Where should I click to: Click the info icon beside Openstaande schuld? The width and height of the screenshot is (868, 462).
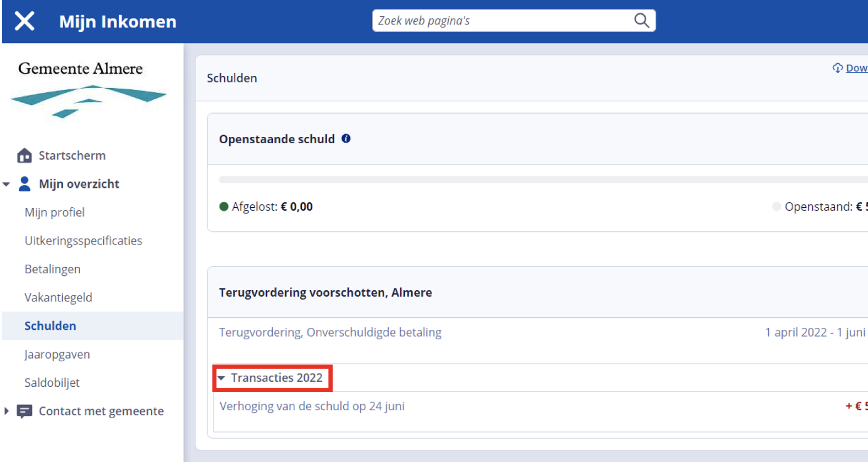coord(346,139)
